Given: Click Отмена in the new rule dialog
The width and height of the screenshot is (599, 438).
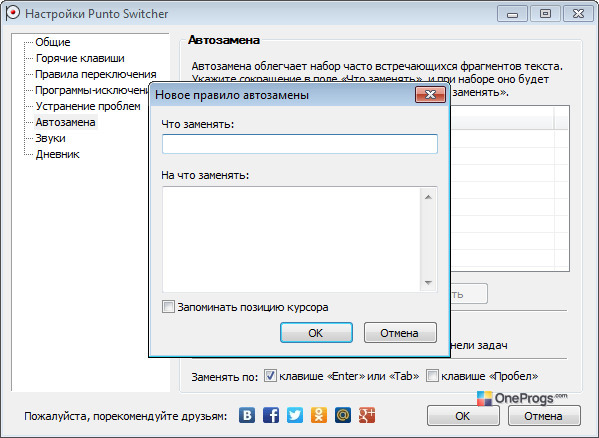Looking at the screenshot, I should pos(400,333).
